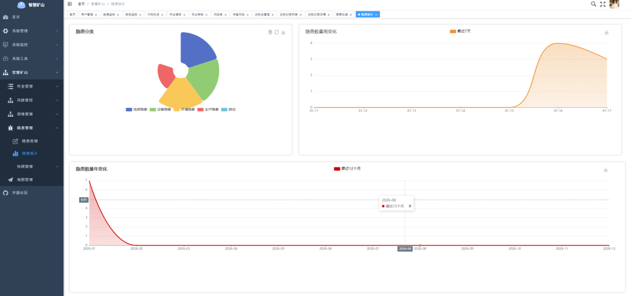
Task: Open 隐患处理 sidebar entry with edit icon
Action: tap(15, 141)
